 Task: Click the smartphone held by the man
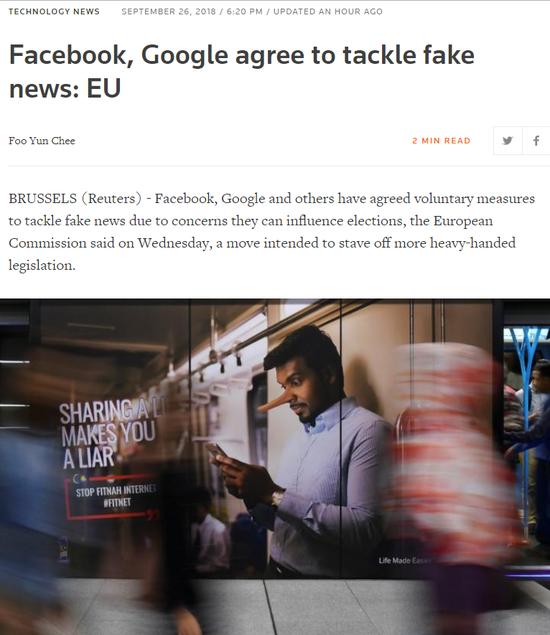pos(217,452)
